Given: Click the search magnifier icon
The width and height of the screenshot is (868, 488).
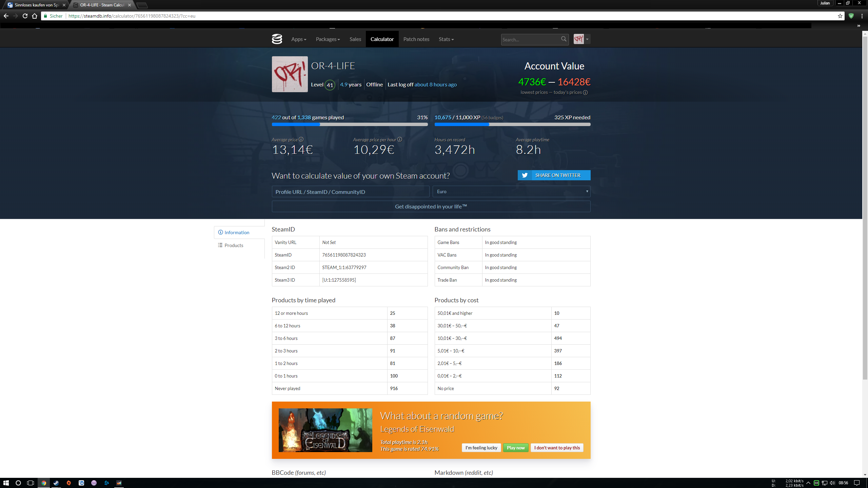Looking at the screenshot, I should coord(564,39).
